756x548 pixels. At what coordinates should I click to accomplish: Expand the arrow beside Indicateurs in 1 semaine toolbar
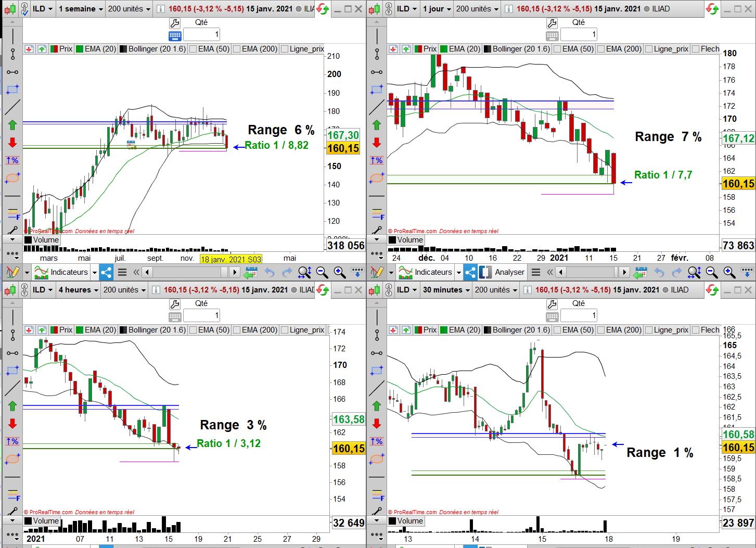coord(94,272)
